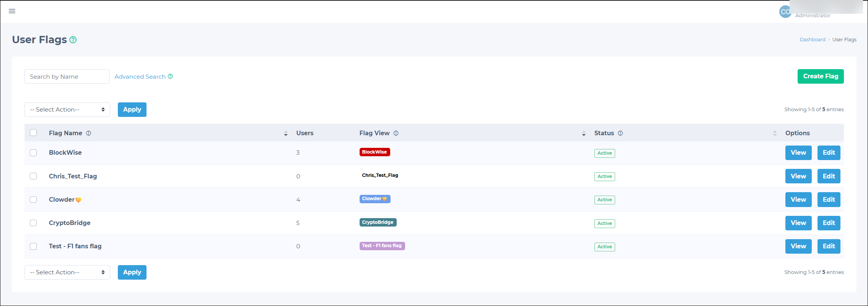
Task: Open the top Select Action dropdown
Action: coord(67,110)
